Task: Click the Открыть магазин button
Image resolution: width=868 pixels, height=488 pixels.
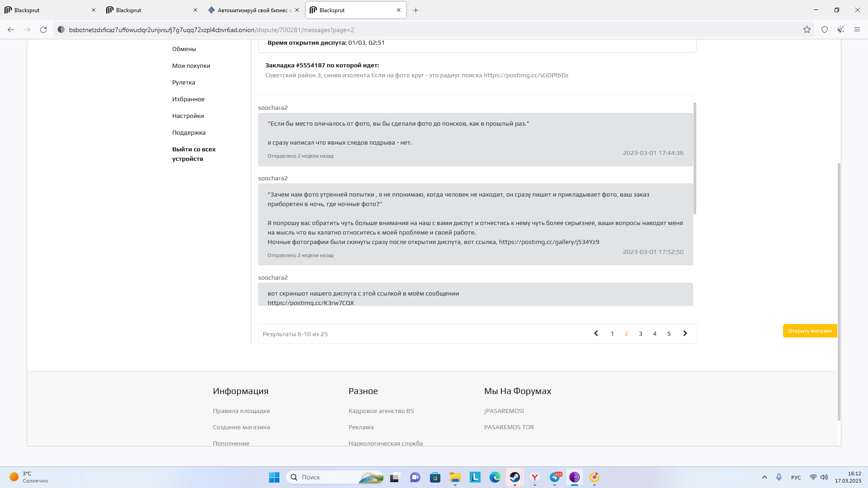Action: click(x=810, y=331)
